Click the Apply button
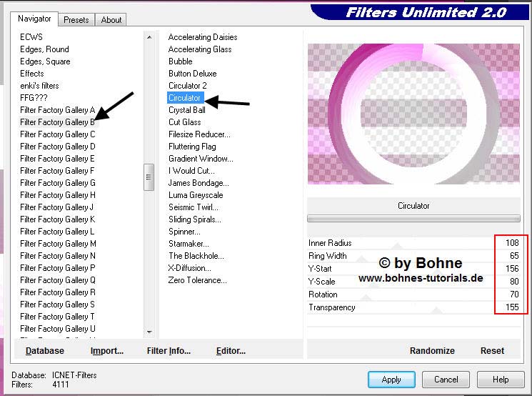Image resolution: width=532 pixels, height=396 pixels. coord(391,380)
